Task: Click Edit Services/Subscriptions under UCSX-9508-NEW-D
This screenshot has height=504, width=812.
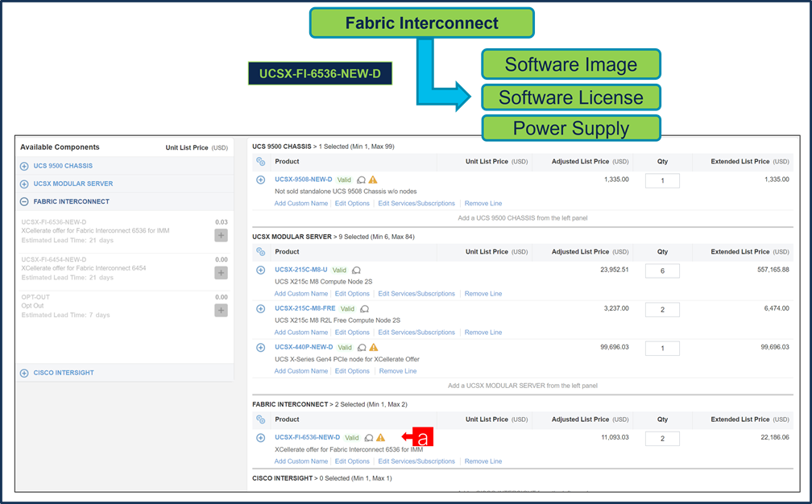Action: coord(416,204)
